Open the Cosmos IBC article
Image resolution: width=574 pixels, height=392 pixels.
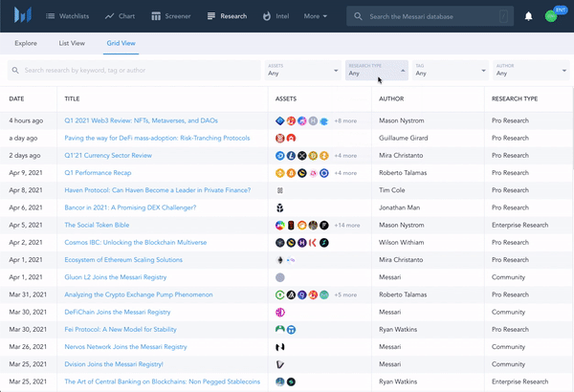pos(136,242)
